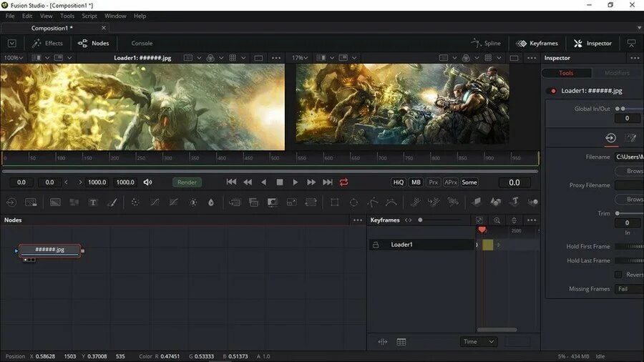Open the Time dropdown in Keyframes panel

click(478, 341)
